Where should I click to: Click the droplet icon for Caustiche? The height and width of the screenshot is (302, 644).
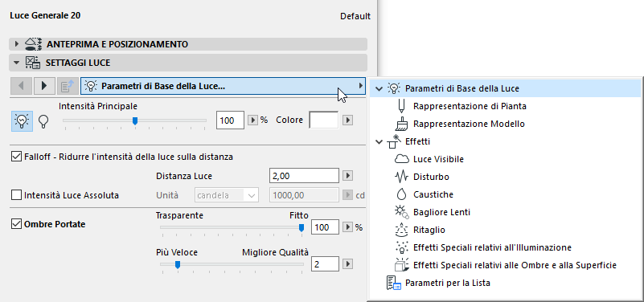[401, 194]
